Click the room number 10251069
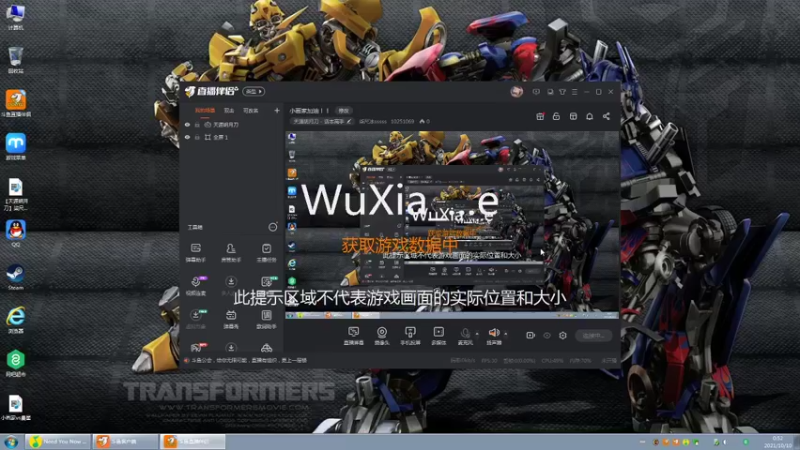The width and height of the screenshot is (800, 450). click(402, 121)
